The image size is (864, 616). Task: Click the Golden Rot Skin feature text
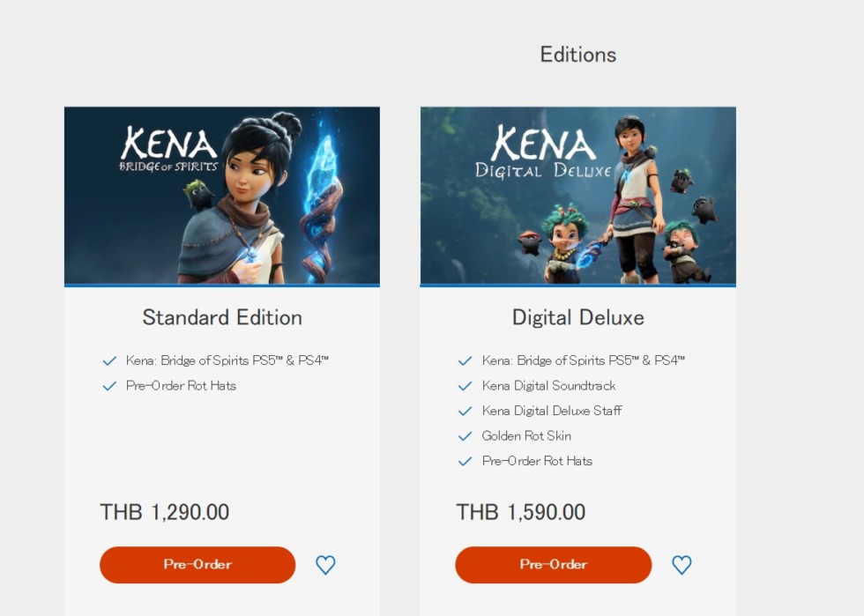526,436
